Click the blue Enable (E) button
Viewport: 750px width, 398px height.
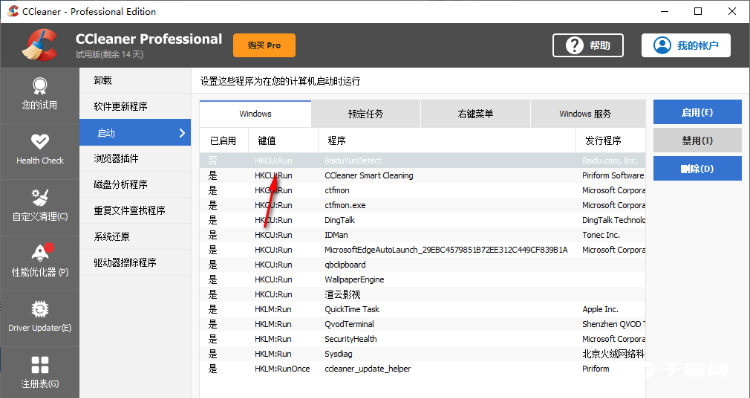(697, 112)
